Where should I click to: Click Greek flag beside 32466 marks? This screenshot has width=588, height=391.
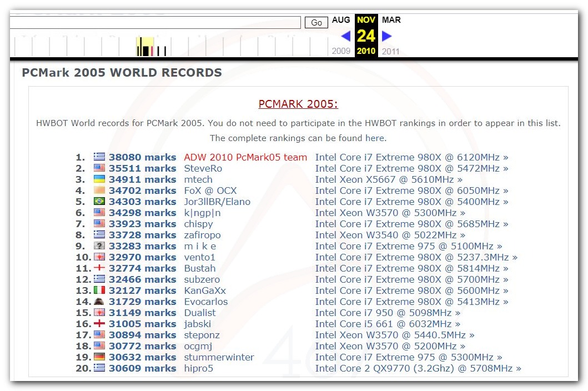(99, 279)
